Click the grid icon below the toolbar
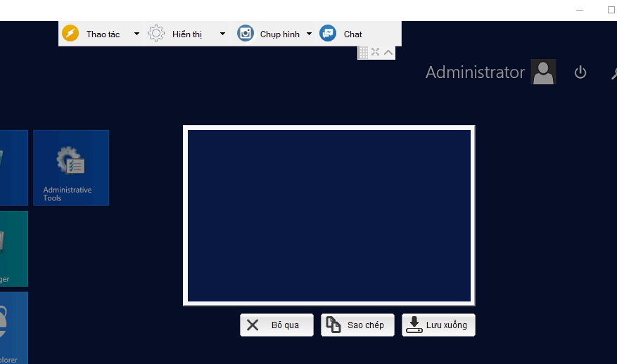This screenshot has width=617, height=364. tap(363, 52)
